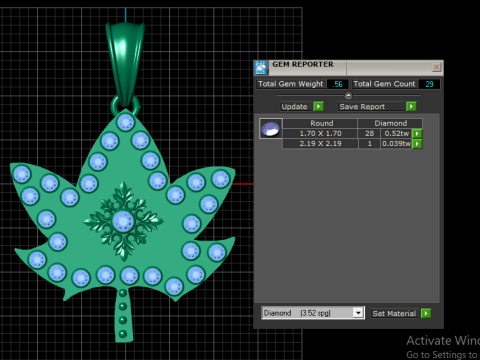The width and height of the screenshot is (480, 360).
Task: Click green arrow for 0.52tw row
Action: (x=417, y=133)
